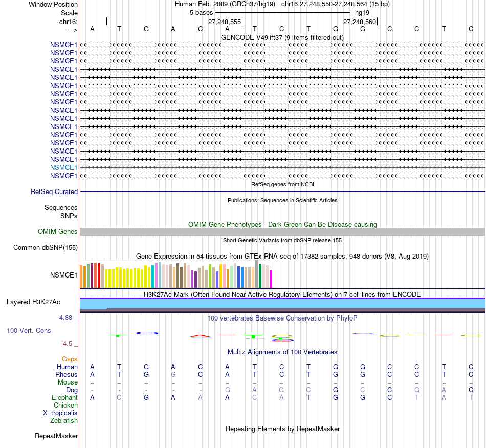Click the '5 bases' scale bar label
The height and width of the screenshot is (448, 486).
tap(201, 13)
